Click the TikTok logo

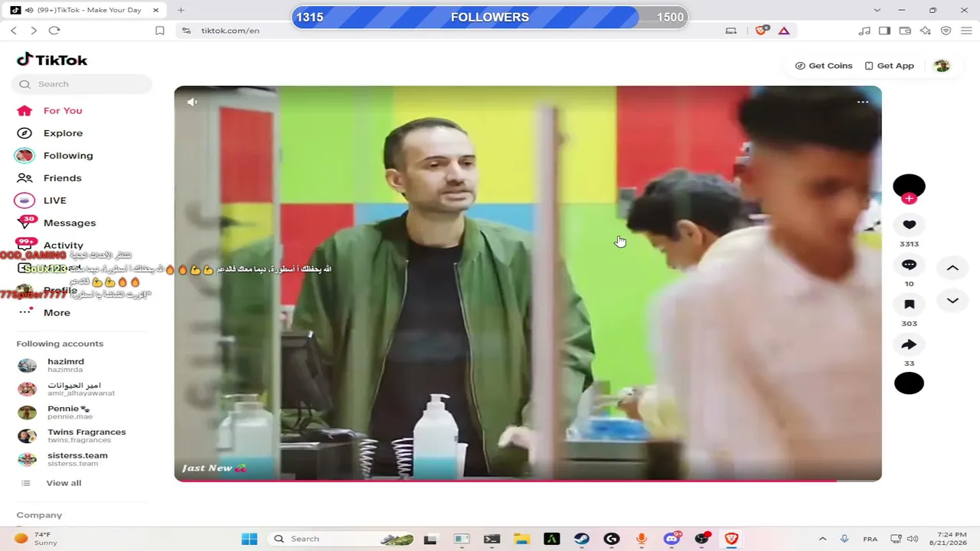pos(52,60)
